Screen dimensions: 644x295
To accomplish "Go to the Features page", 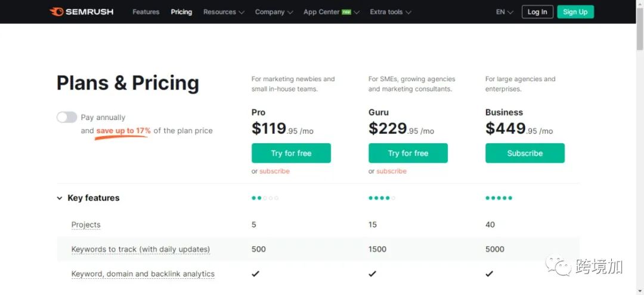I will click(x=146, y=12).
